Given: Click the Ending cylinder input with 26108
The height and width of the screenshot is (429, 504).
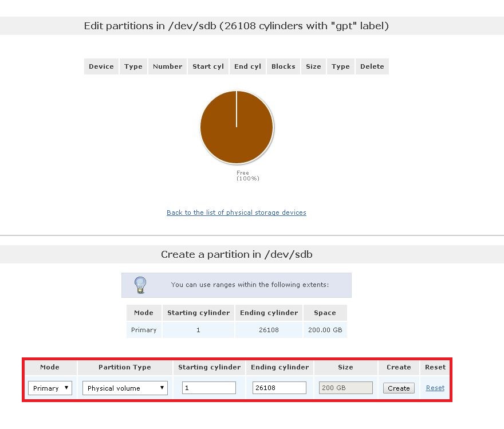Looking at the screenshot, I should (279, 388).
